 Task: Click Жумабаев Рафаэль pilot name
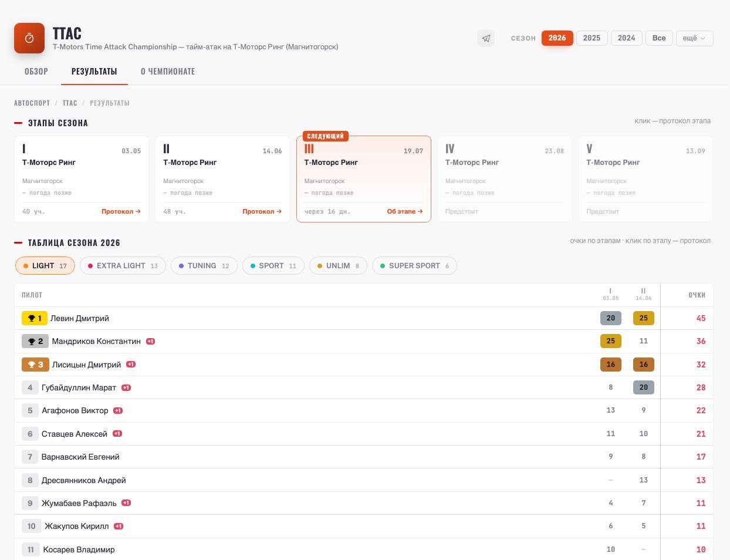tap(79, 503)
